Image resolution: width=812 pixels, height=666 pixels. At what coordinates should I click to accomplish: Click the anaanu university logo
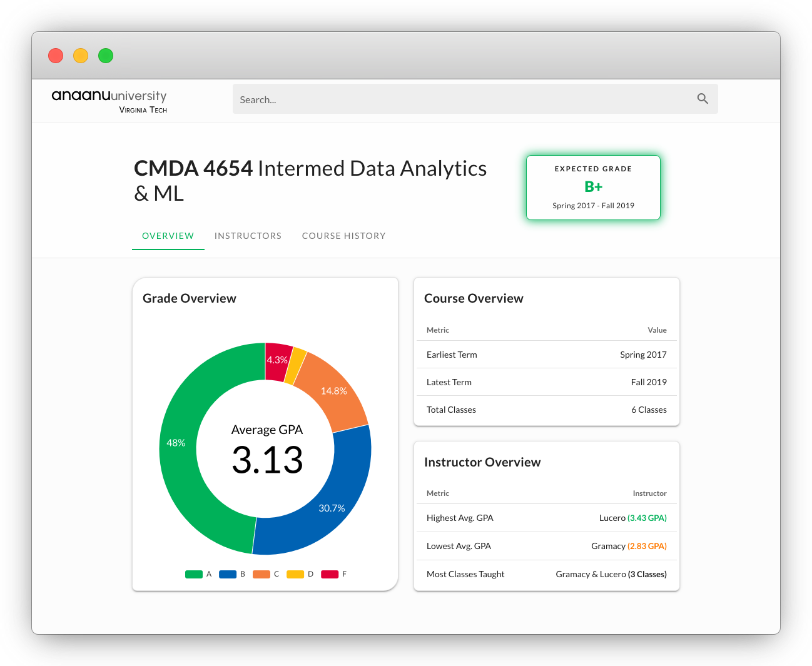click(x=109, y=100)
